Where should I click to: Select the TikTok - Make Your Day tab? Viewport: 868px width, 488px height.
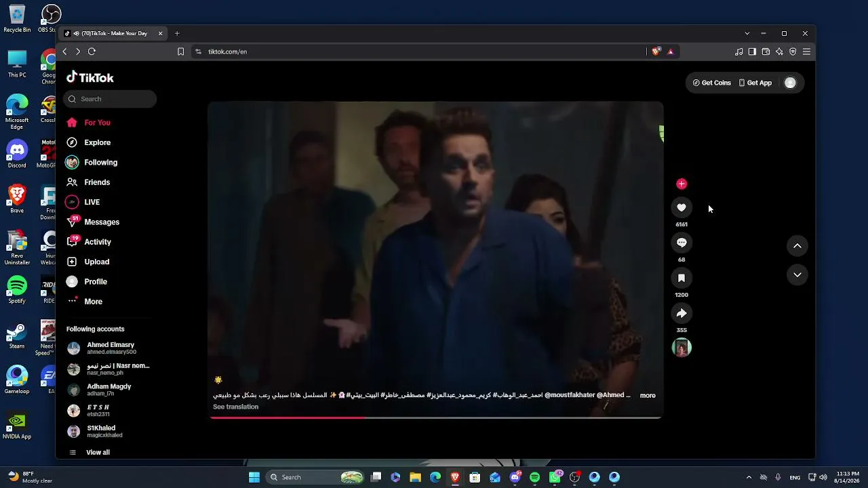tap(113, 33)
